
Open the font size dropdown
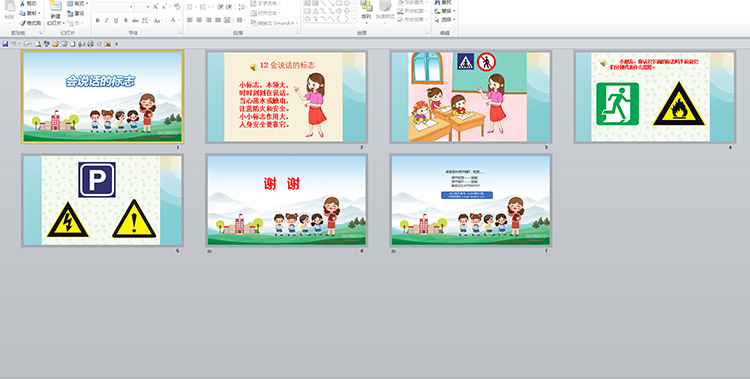click(148, 7)
